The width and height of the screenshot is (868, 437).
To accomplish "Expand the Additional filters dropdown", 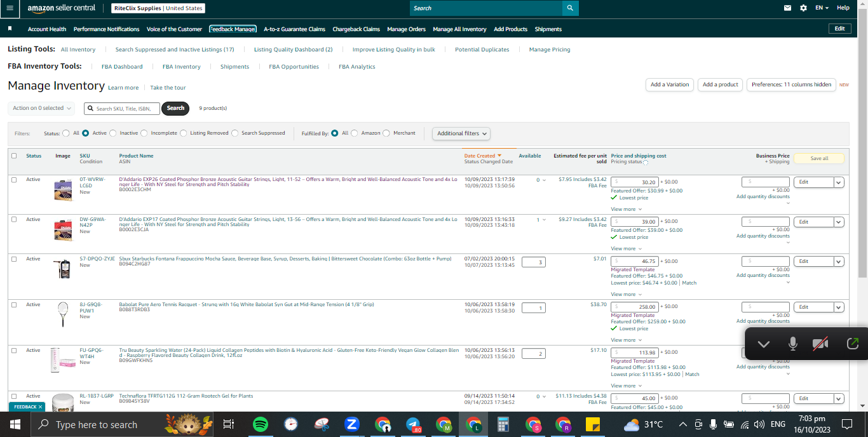I will [461, 133].
